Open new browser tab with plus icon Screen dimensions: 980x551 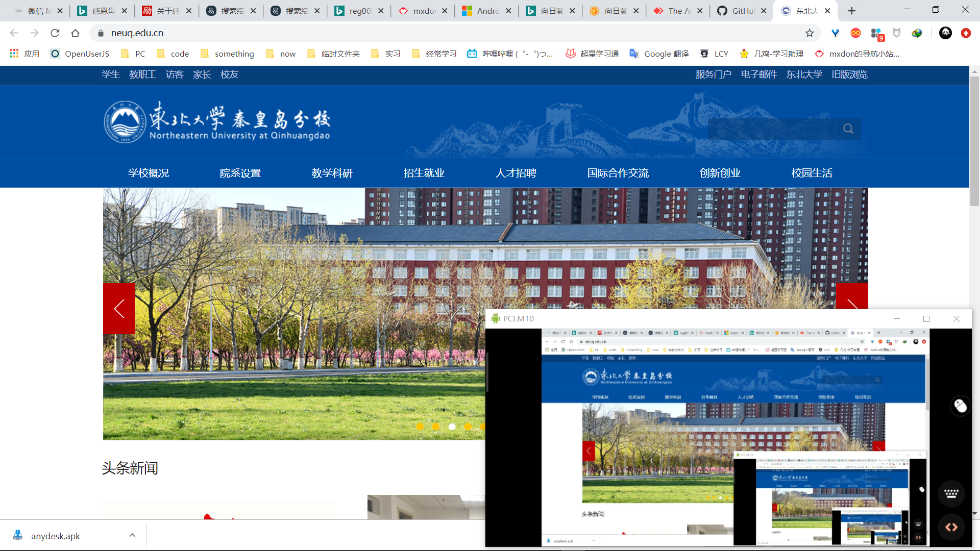pyautogui.click(x=851, y=11)
